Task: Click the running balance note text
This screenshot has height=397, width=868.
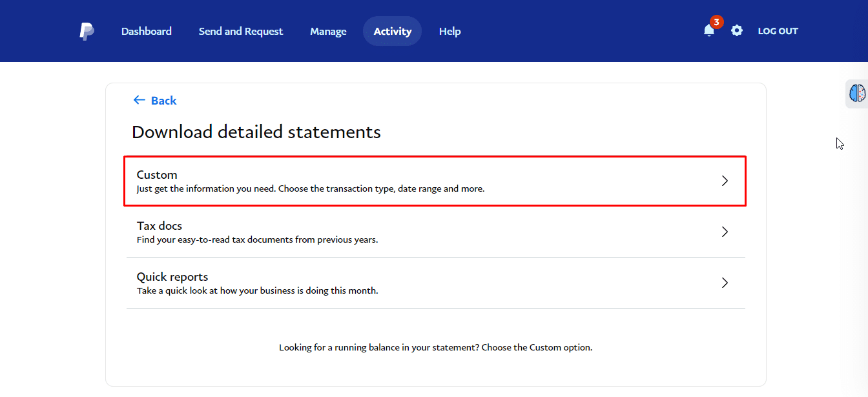Action: 435,347
